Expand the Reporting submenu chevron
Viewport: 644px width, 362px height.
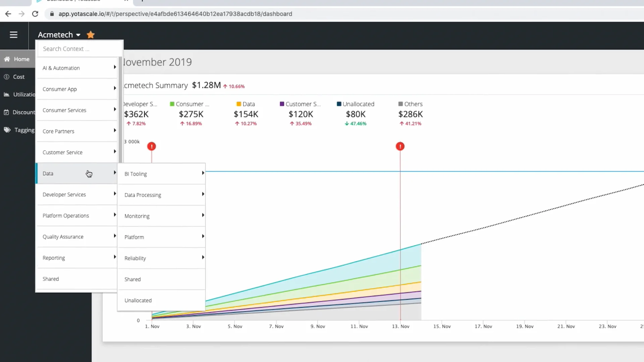pos(115,257)
